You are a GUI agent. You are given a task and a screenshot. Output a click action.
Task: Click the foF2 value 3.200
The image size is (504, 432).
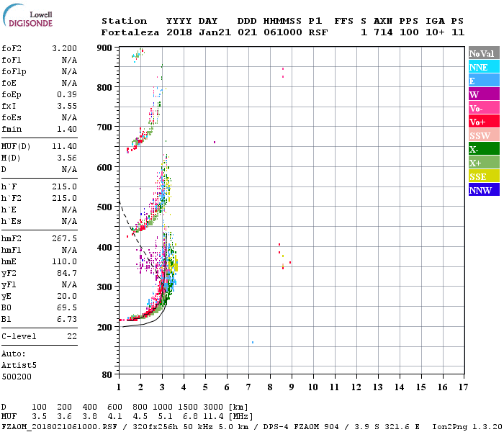64,49
